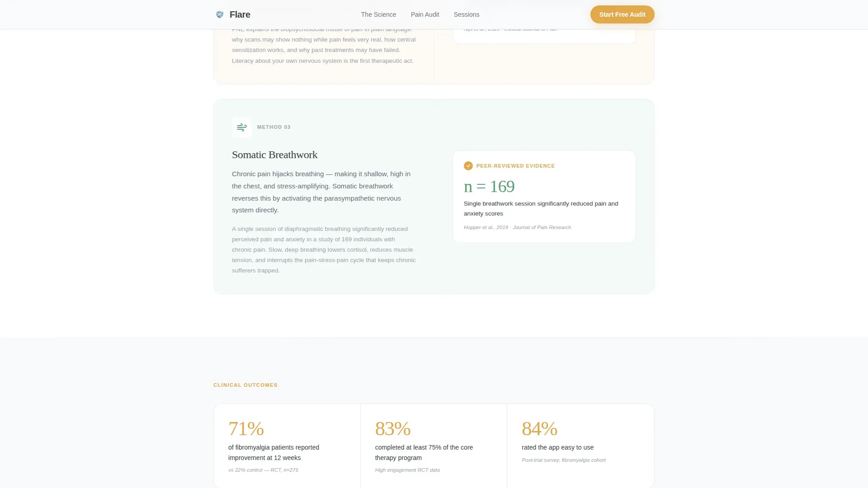The width and height of the screenshot is (868, 488).
Task: Click the orange checkmark icon by Peer-Reviewed Evidence
Action: [468, 166]
